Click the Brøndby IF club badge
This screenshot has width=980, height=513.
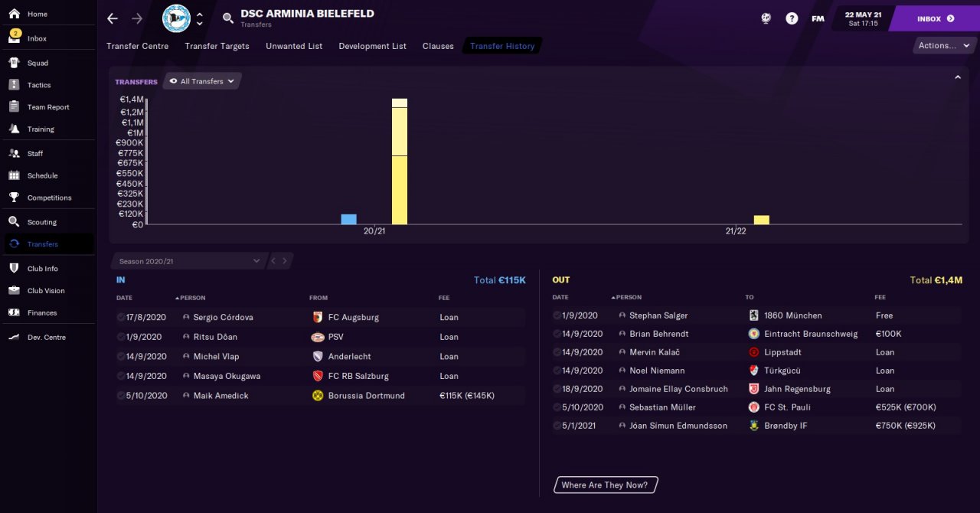coord(754,426)
